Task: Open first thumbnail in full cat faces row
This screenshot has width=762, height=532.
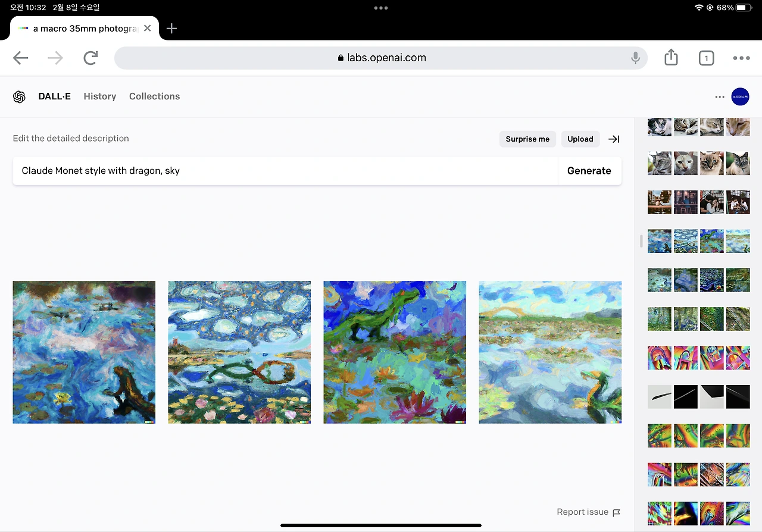Action: 660,163
